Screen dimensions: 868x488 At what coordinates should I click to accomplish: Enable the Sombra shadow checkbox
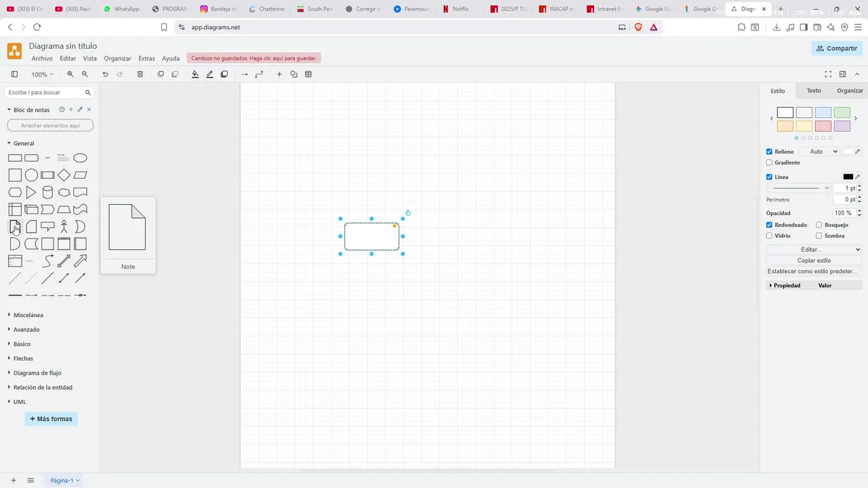coord(819,236)
